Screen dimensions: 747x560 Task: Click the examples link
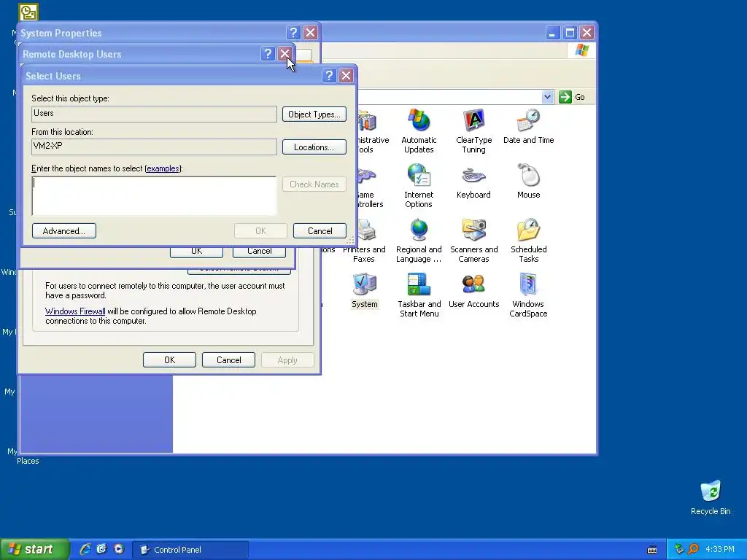pos(163,168)
